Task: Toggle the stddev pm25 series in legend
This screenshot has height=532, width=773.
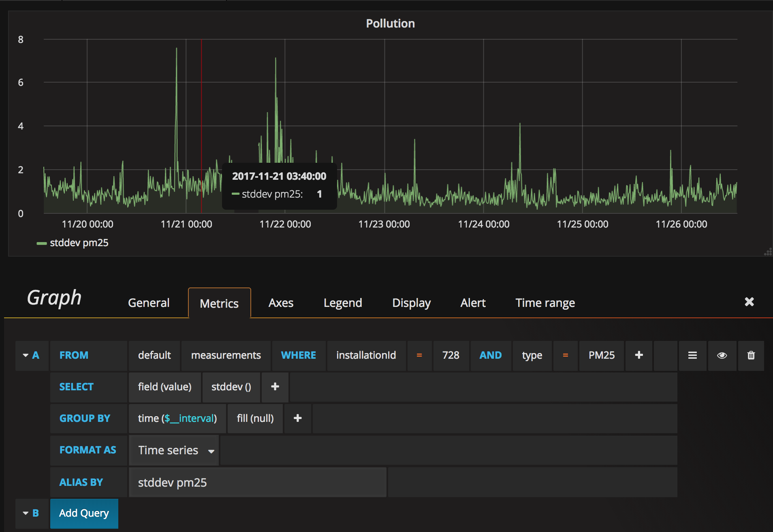Action: (79, 243)
